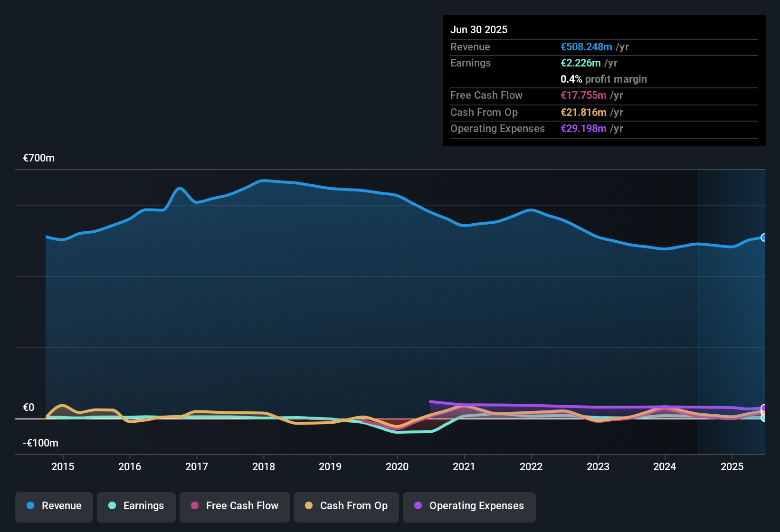Click the 2020 x-axis year label
This screenshot has width=780, height=532.
397,466
